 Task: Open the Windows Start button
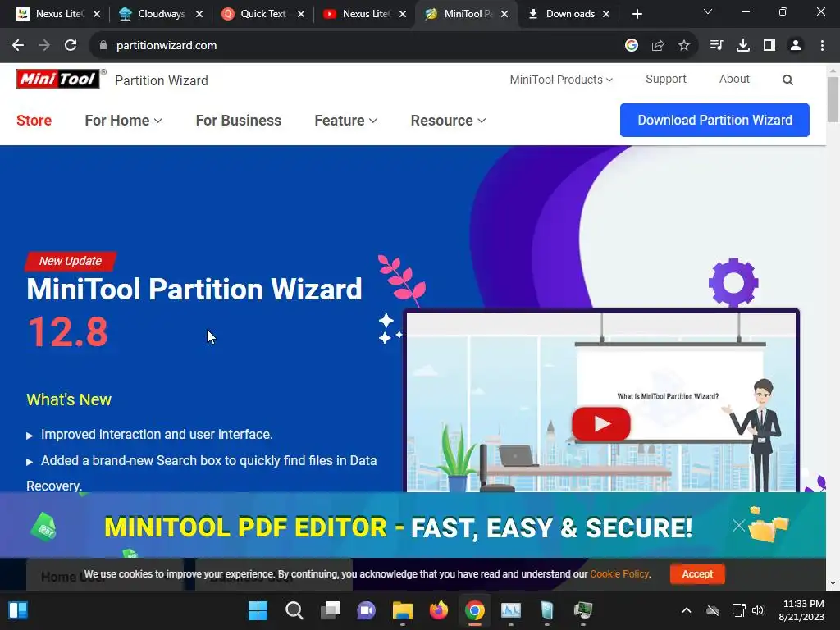point(258,610)
